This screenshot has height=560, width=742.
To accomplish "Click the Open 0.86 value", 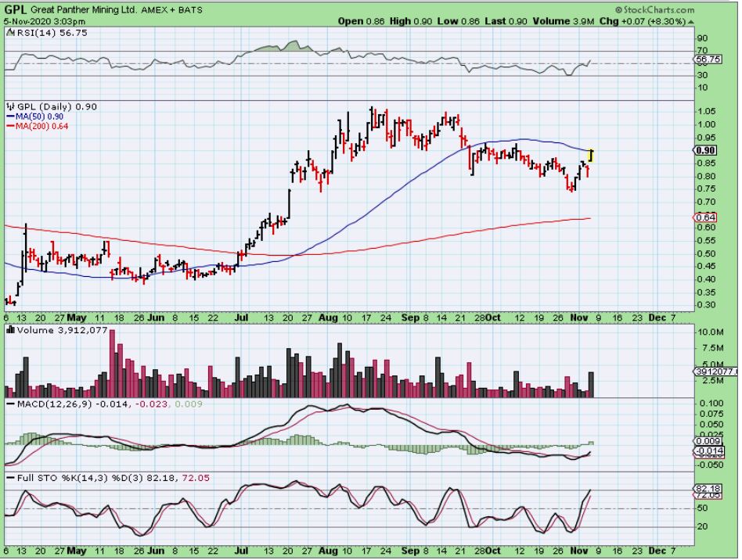I will 362,21.
